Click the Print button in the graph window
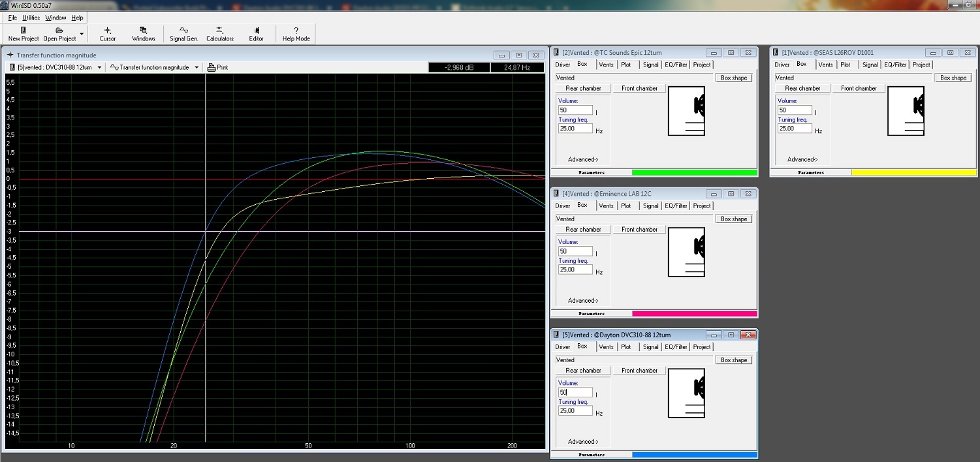 pyautogui.click(x=218, y=67)
